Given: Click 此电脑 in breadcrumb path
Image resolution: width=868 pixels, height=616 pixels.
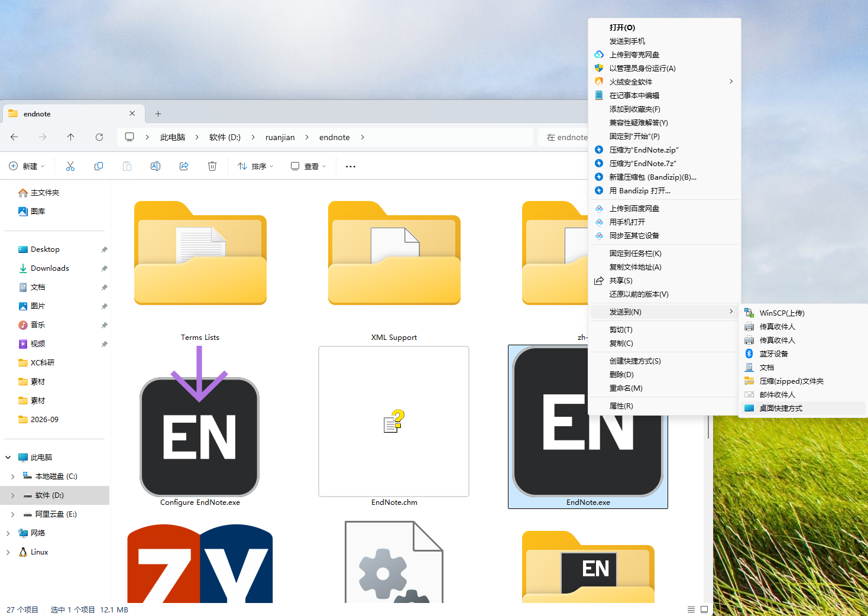Looking at the screenshot, I should [x=173, y=137].
